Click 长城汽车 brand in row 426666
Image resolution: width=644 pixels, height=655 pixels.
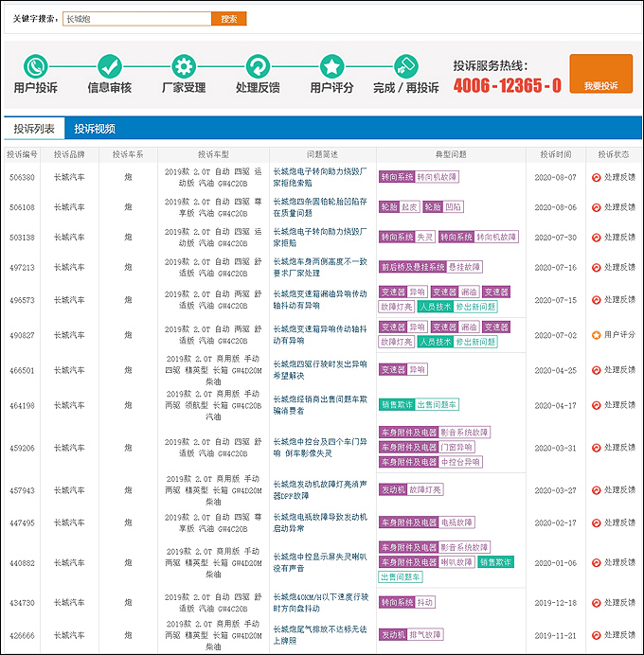pyautogui.click(x=69, y=635)
